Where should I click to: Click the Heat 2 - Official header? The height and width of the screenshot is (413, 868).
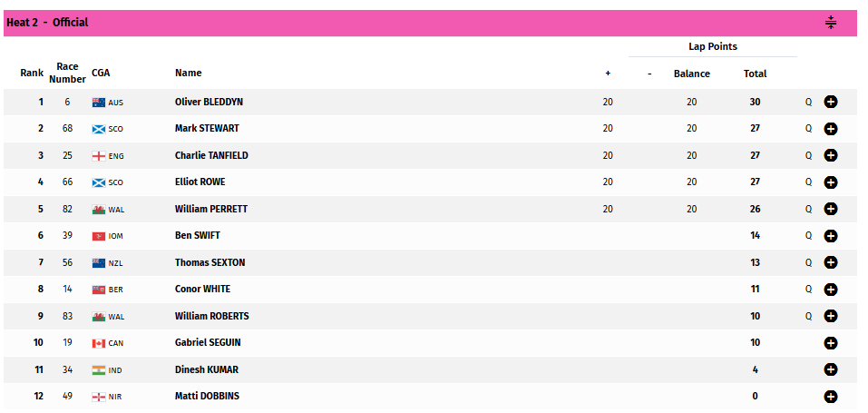coord(47,23)
